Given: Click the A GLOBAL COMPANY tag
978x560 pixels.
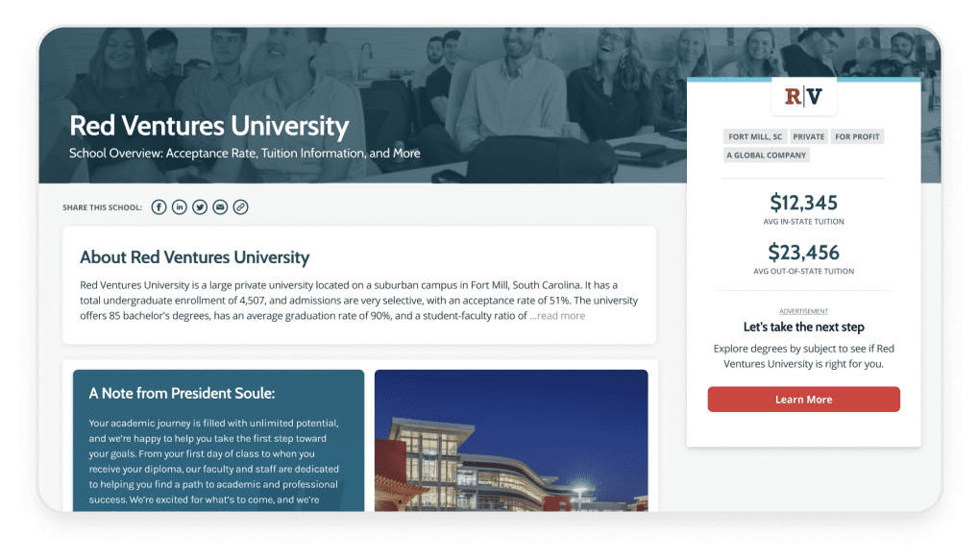Looking at the screenshot, I should pyautogui.click(x=767, y=155).
